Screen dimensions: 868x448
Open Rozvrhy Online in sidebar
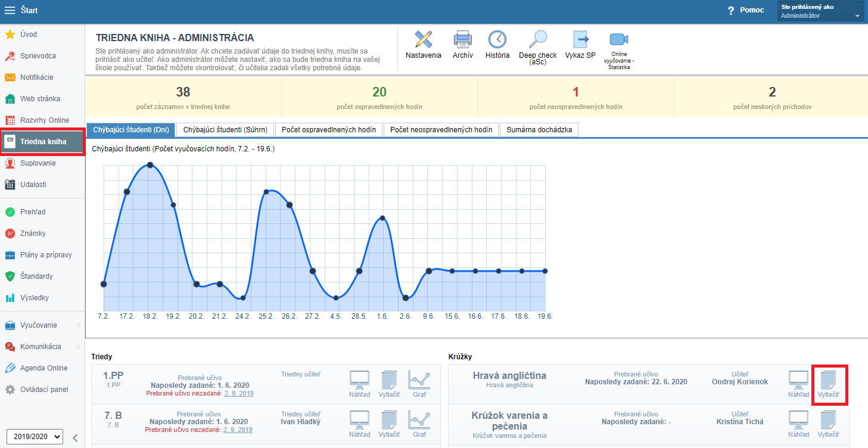42,120
